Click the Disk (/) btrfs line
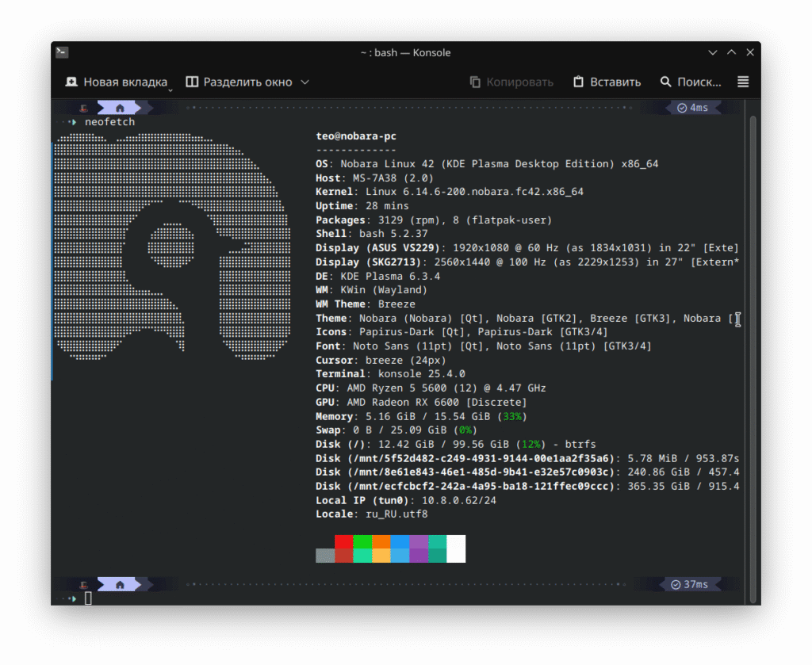 pyautogui.click(x=456, y=445)
